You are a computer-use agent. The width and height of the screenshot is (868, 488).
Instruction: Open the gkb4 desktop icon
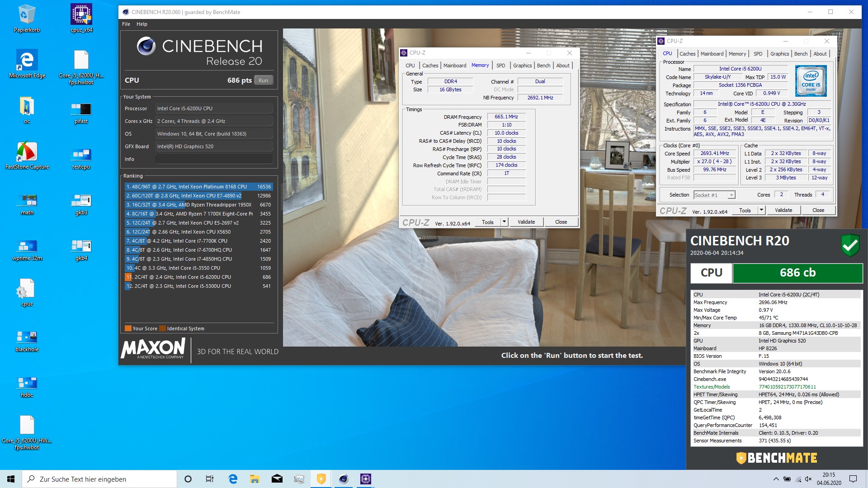coord(81,249)
